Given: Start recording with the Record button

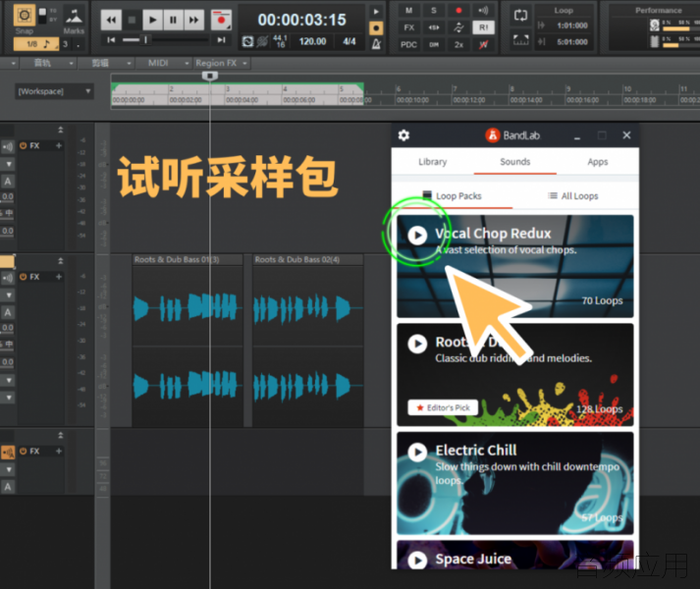Looking at the screenshot, I should click(221, 20).
